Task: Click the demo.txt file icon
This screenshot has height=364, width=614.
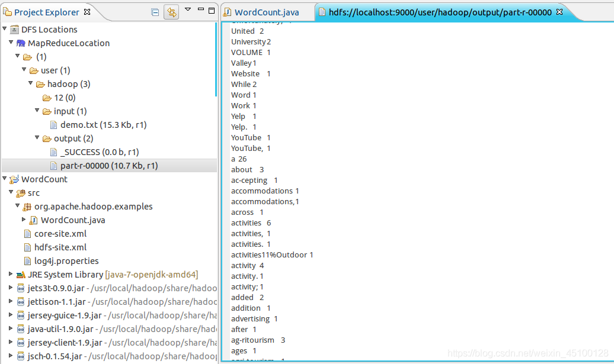Action: [x=54, y=125]
